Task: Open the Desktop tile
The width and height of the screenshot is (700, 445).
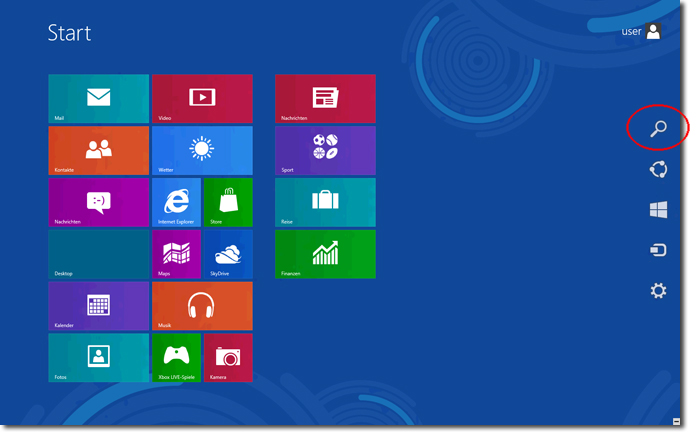Action: [x=99, y=254]
